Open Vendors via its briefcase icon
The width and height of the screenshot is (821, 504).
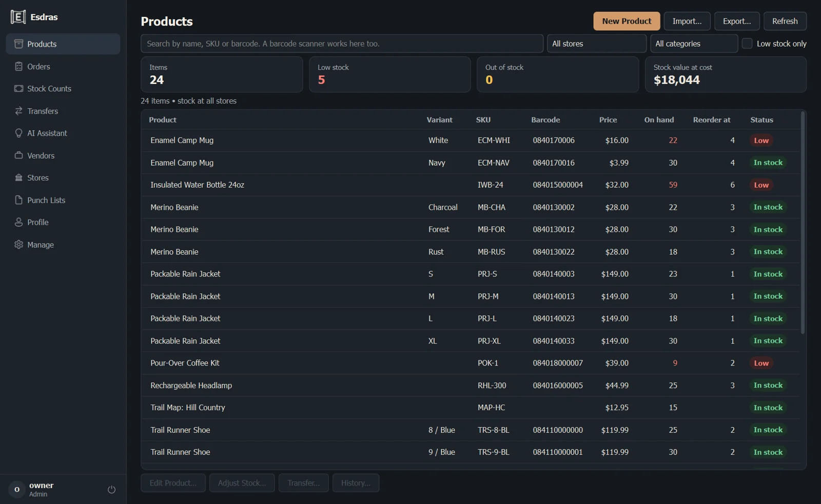18,155
